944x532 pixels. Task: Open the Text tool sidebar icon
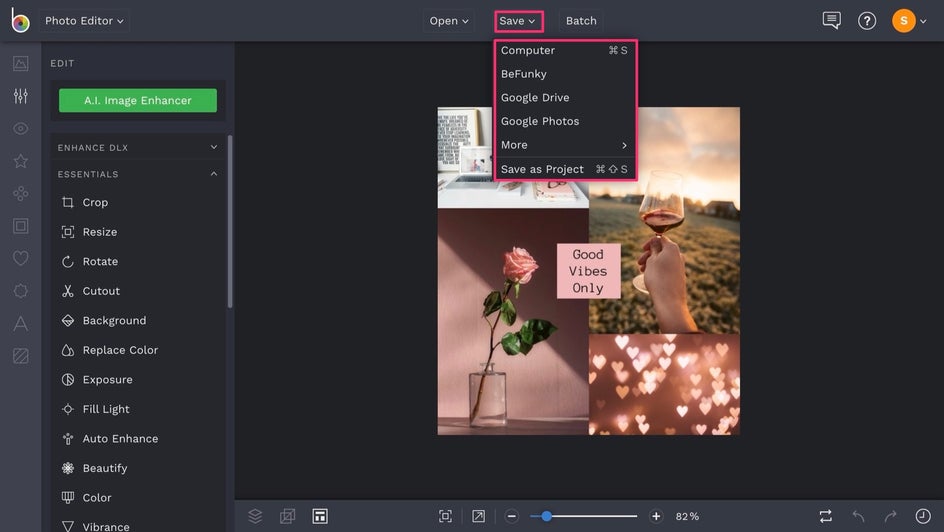click(x=20, y=323)
